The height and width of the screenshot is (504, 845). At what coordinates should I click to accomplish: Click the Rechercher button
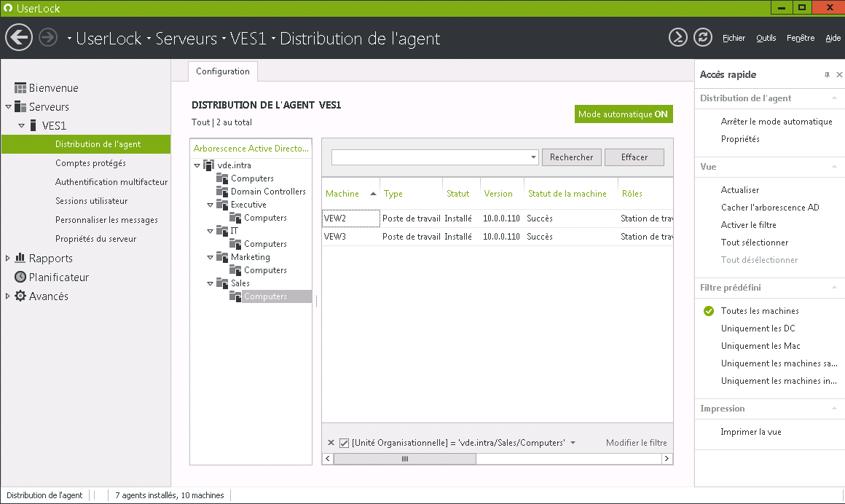[571, 157]
